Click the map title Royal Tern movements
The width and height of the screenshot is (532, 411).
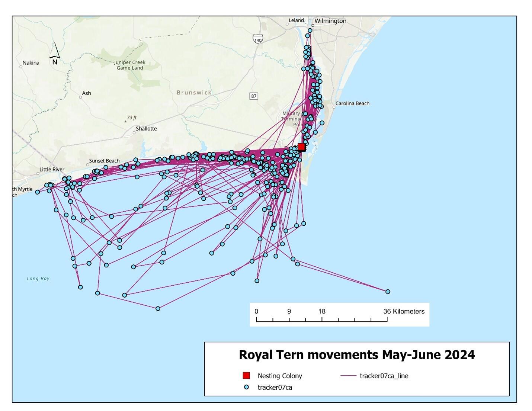pyautogui.click(x=357, y=354)
